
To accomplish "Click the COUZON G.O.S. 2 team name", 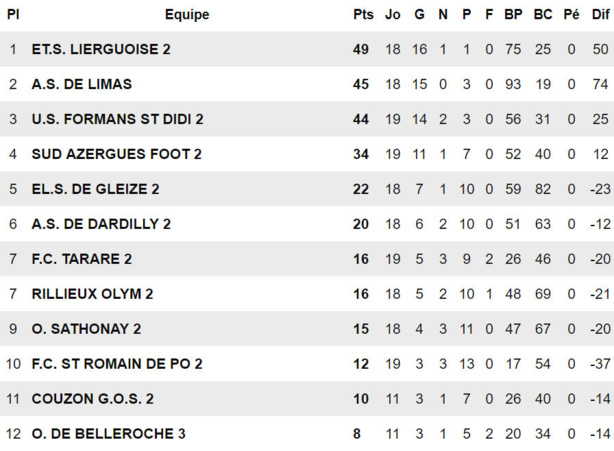I will pos(92,399).
